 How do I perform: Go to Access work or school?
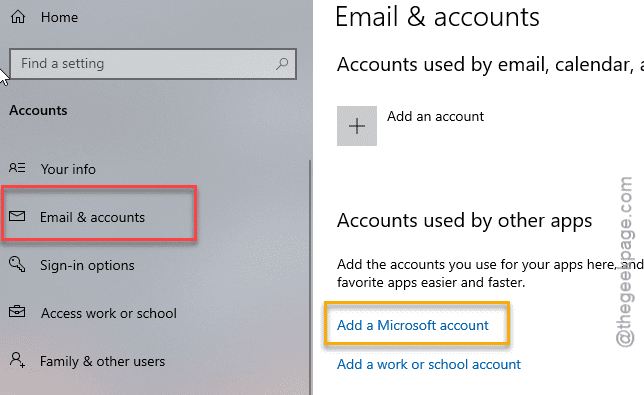[109, 313]
